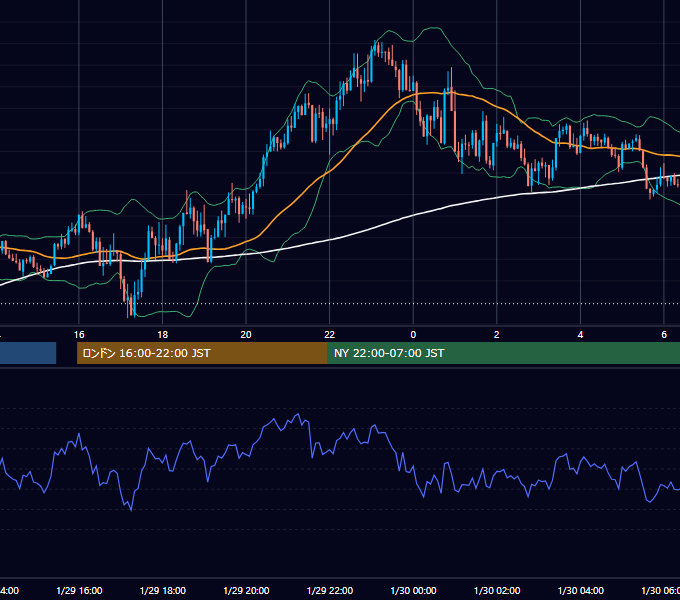Image resolution: width=680 pixels, height=600 pixels.
Task: Click the 16 hour label on price chart axis
Action: click(79, 335)
